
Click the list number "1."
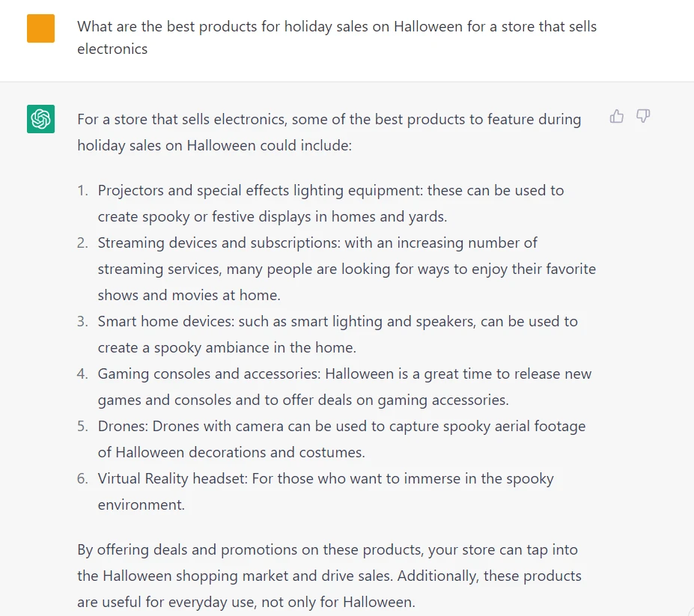pyautogui.click(x=82, y=190)
